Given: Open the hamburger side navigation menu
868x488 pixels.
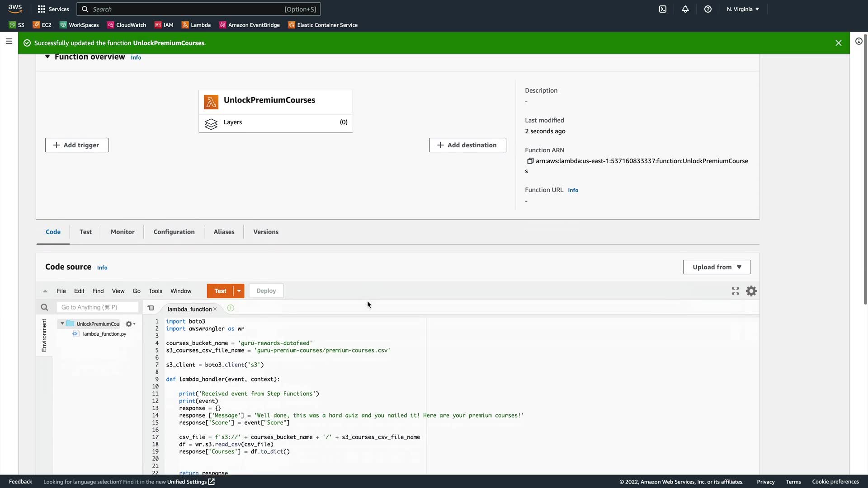Looking at the screenshot, I should (9, 41).
